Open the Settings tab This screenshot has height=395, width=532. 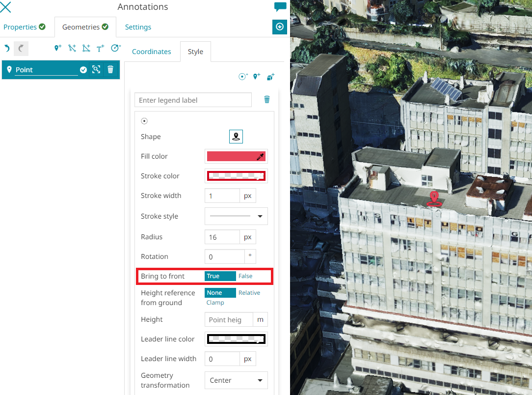[138, 27]
